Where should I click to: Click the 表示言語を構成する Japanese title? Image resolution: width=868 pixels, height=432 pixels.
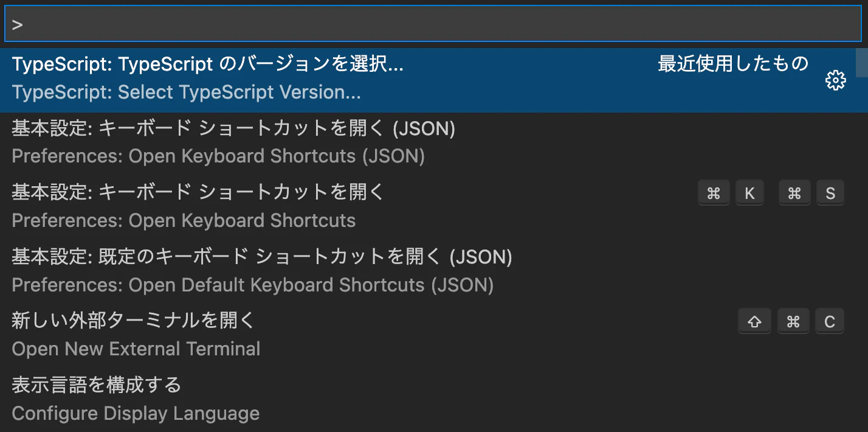tap(97, 385)
